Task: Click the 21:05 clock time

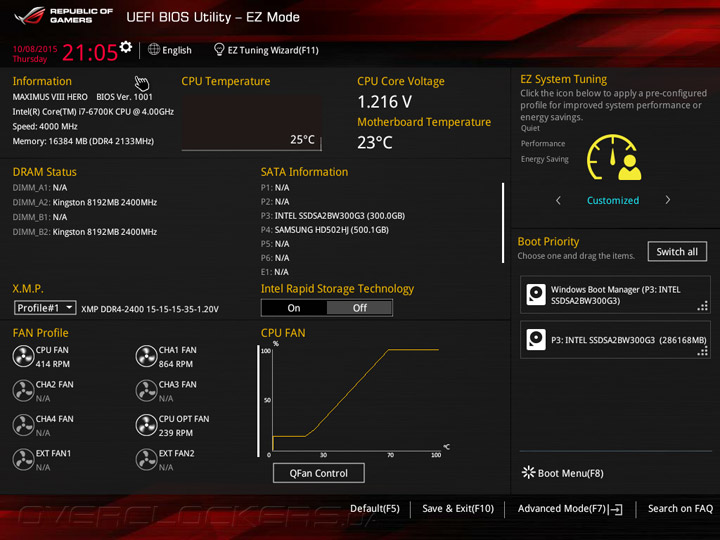Action: (90, 52)
